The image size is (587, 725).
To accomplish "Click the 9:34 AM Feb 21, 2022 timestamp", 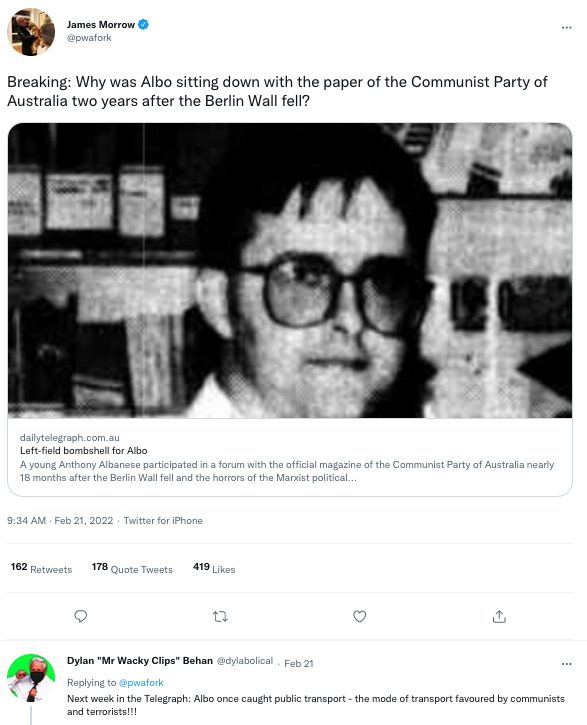I will coord(60,521).
